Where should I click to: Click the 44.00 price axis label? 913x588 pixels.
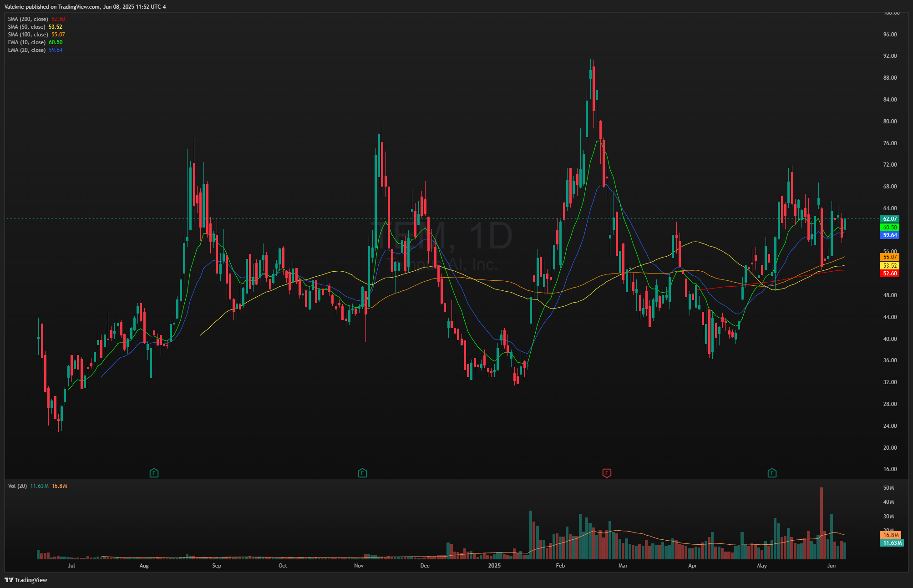(x=890, y=317)
